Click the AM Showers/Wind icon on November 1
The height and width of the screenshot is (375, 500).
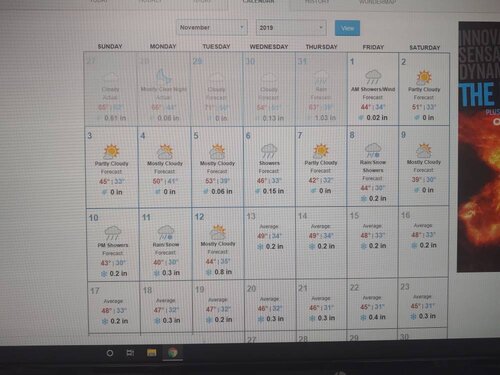pyautogui.click(x=373, y=77)
